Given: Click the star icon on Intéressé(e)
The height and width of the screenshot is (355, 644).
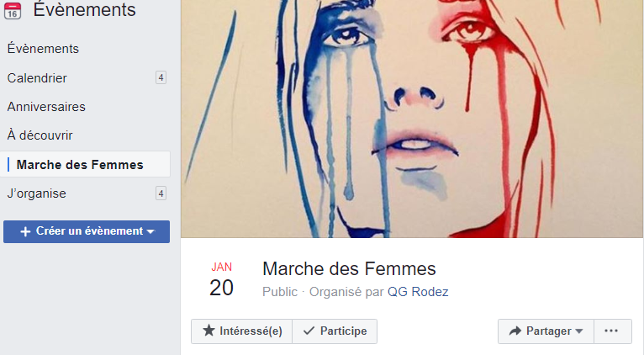Looking at the screenshot, I should pyautogui.click(x=209, y=331).
